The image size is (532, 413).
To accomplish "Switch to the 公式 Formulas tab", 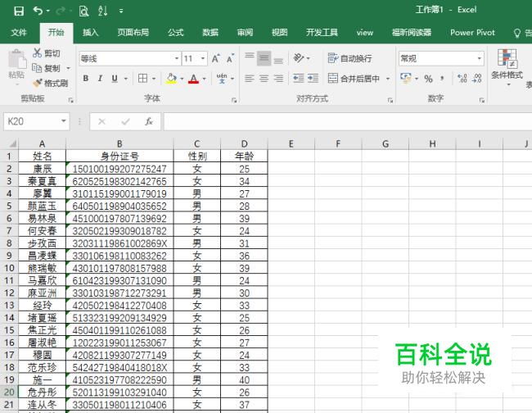I will (175, 32).
